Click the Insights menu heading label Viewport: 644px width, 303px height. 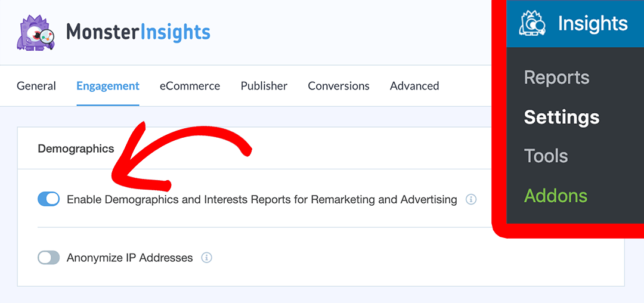(593, 24)
